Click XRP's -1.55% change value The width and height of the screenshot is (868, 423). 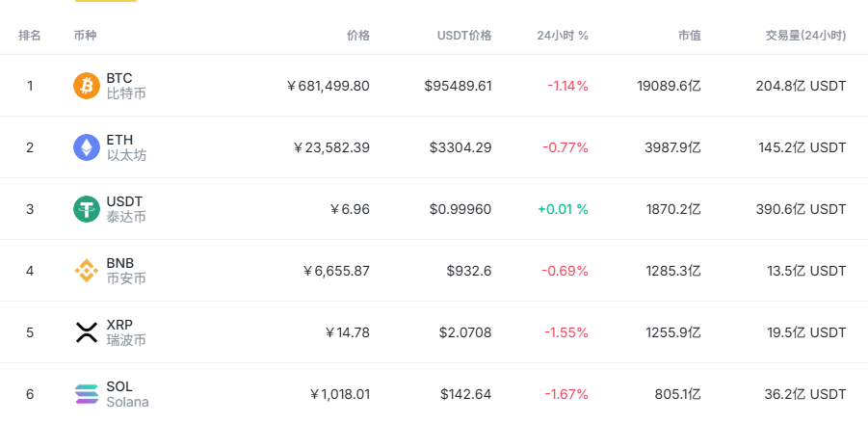coord(566,332)
